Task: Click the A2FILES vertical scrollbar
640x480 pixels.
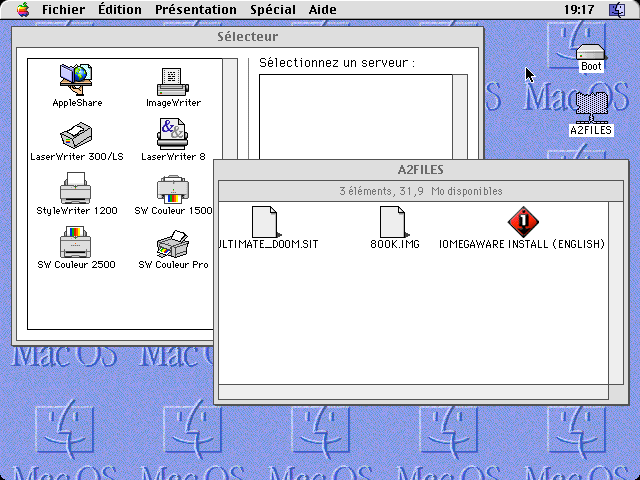Action: click(616, 293)
